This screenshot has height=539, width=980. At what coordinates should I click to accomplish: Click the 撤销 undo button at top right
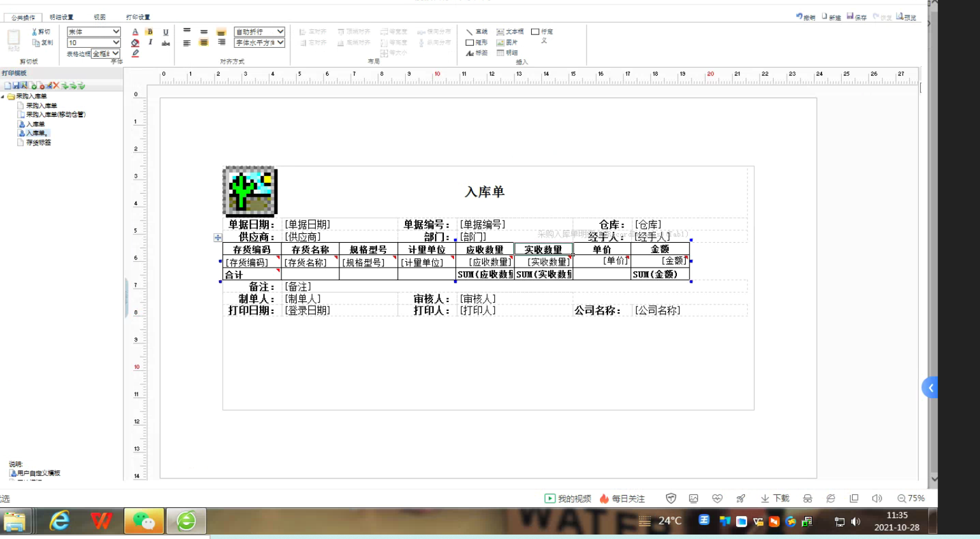tap(806, 17)
